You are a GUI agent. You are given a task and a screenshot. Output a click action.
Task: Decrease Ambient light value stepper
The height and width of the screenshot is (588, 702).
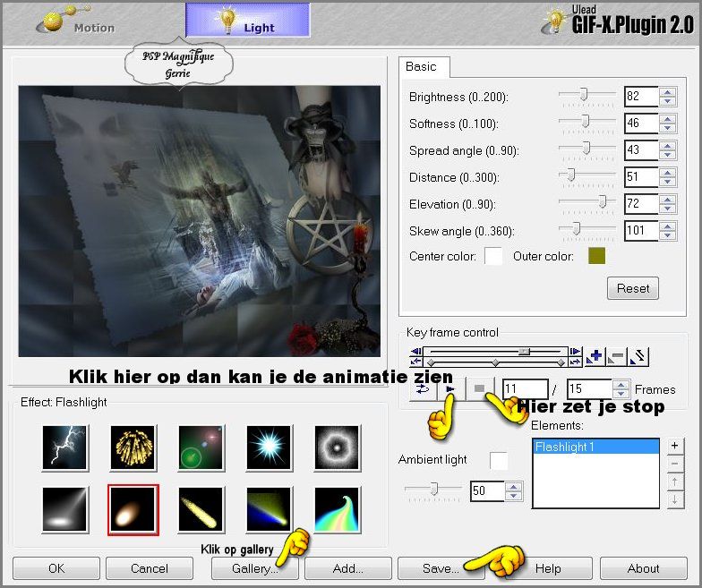coord(514,496)
